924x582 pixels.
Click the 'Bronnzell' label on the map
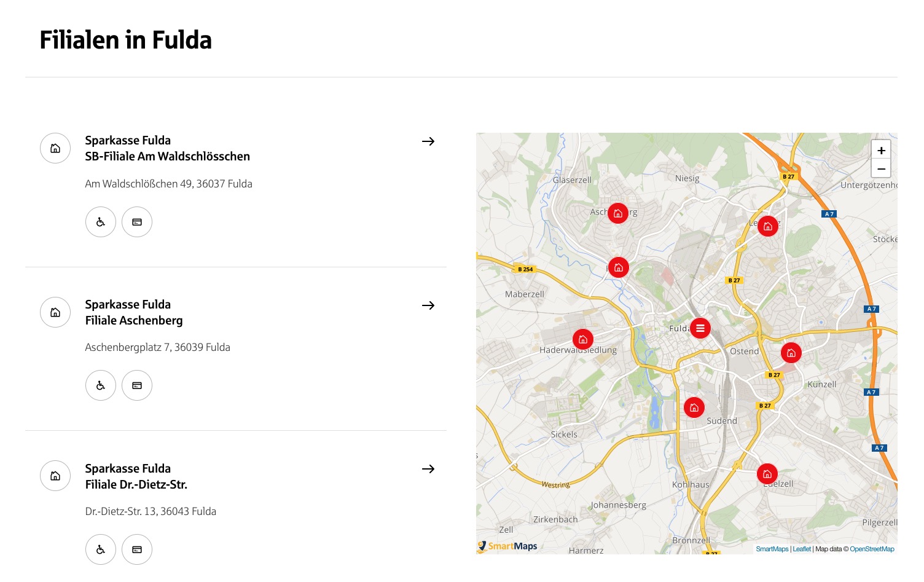coord(691,540)
